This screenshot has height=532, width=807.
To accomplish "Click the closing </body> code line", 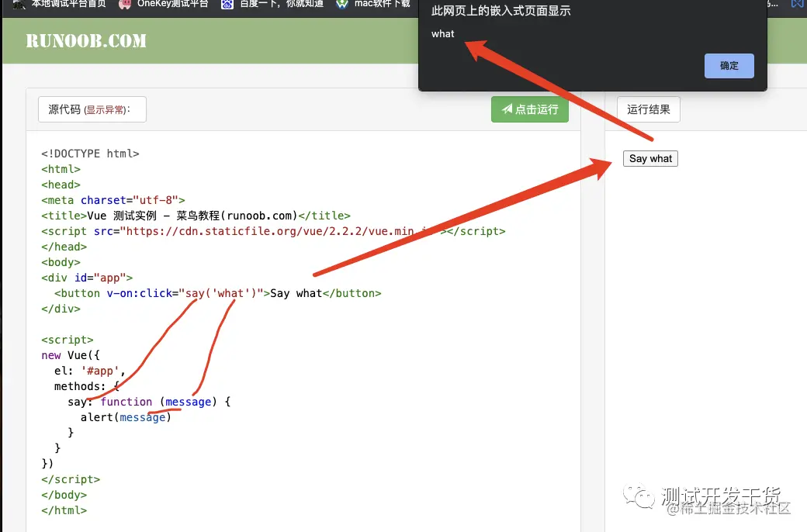I will [64, 495].
